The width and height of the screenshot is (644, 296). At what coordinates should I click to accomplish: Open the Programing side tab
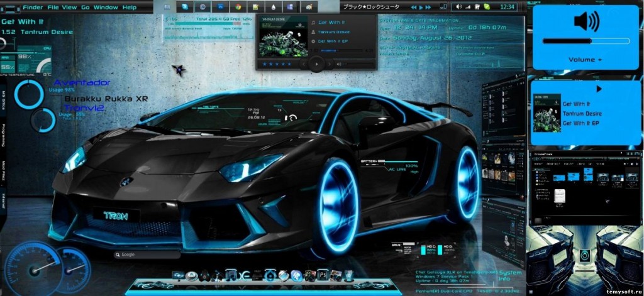pos(3,134)
